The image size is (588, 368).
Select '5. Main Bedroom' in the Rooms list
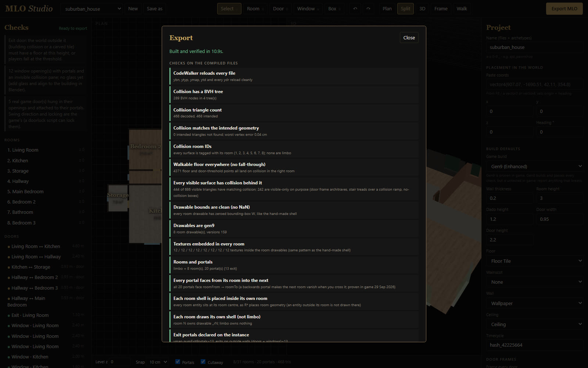tap(46, 191)
